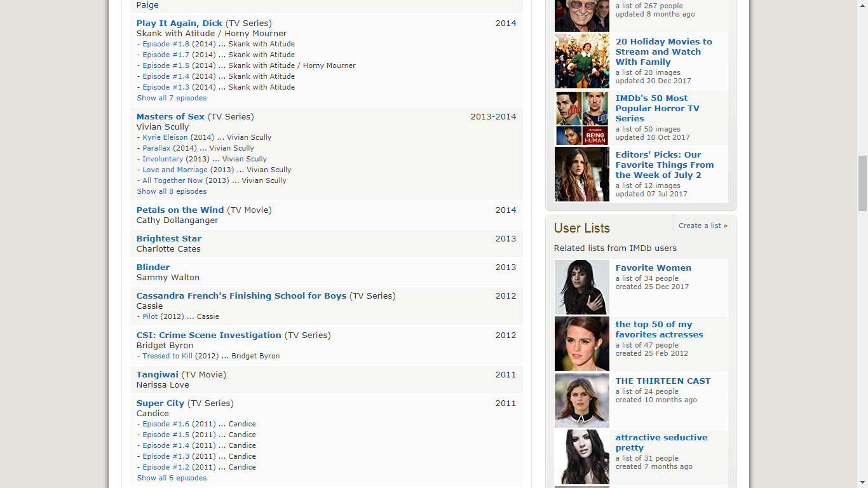The height and width of the screenshot is (488, 868).
Task: Open Super City Episode #1.5
Action: [166, 435]
